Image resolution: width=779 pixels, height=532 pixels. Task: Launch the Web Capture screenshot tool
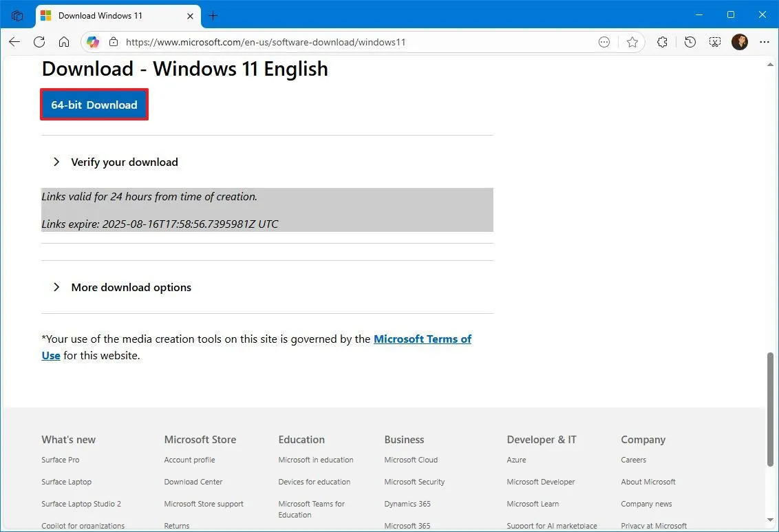[x=715, y=42]
